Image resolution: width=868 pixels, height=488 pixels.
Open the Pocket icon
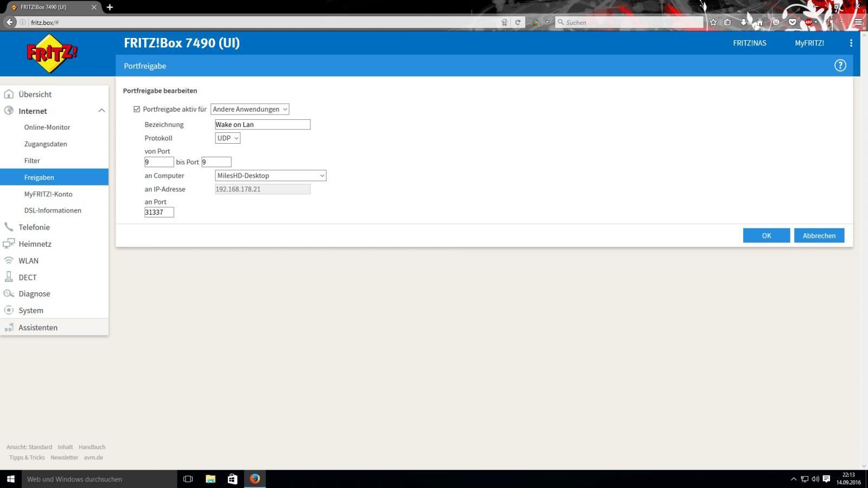[x=793, y=22]
